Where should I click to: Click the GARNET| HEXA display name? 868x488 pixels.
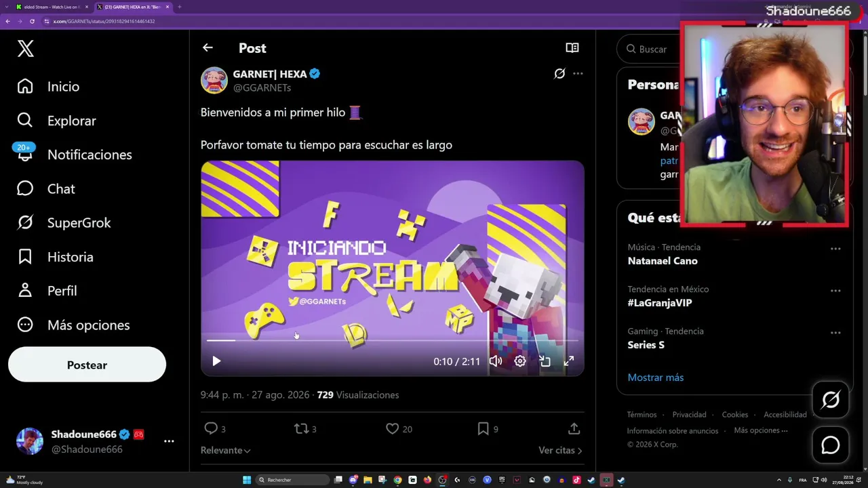pyautogui.click(x=270, y=74)
